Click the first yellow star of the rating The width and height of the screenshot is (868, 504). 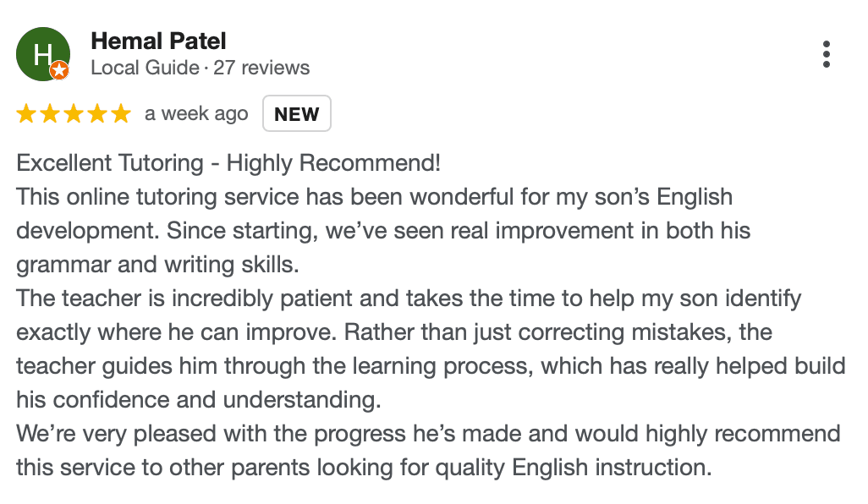coord(25,112)
